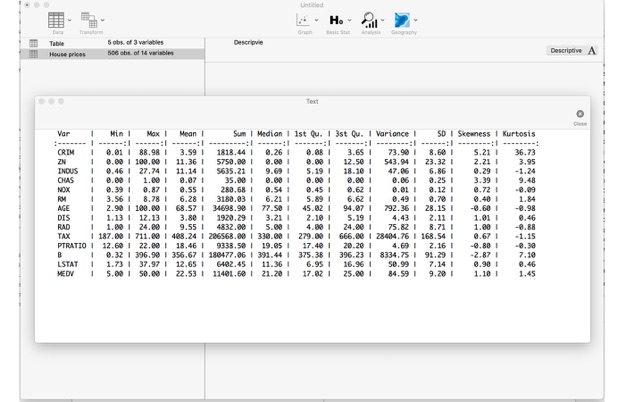Click the RAD row label

(64, 227)
